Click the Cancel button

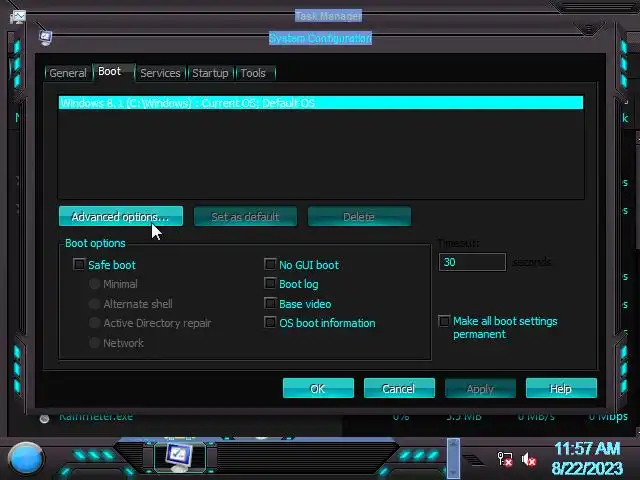399,388
